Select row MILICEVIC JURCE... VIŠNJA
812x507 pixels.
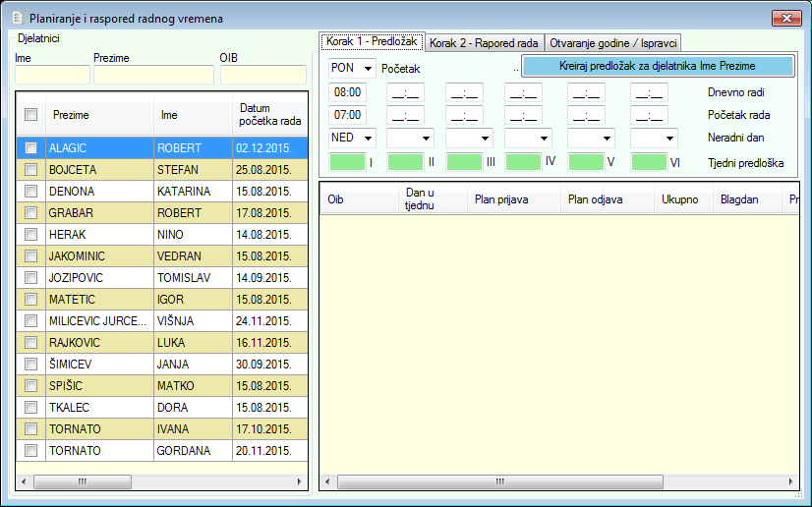[162, 321]
